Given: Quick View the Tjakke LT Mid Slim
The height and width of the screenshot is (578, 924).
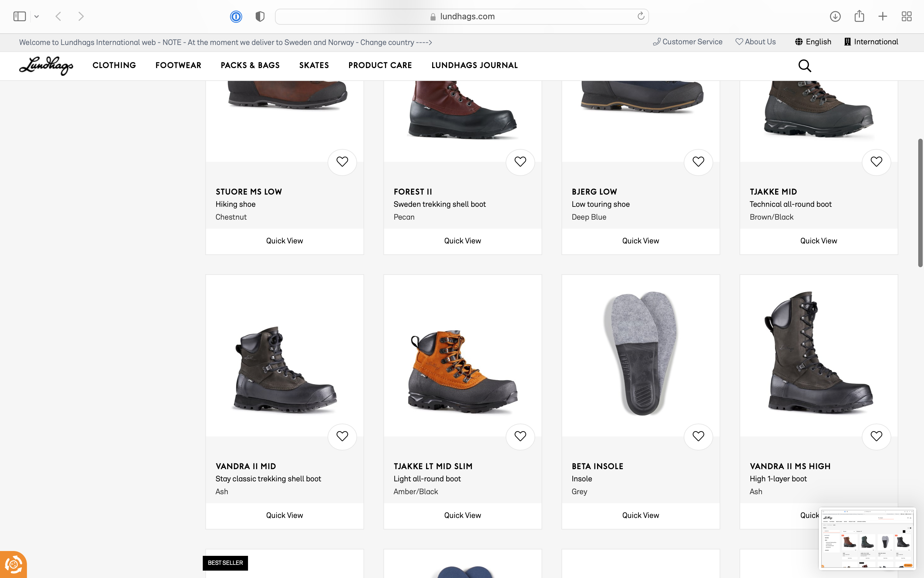Looking at the screenshot, I should click(462, 516).
